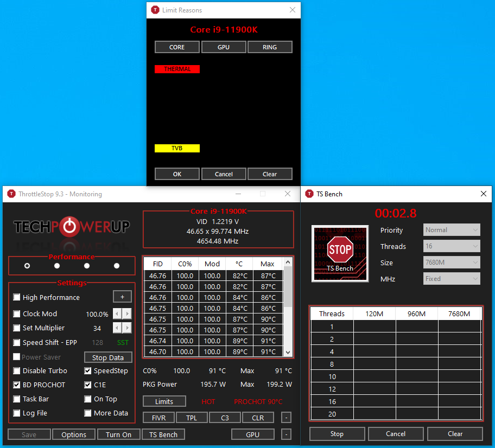495x448 pixels.
Task: Click minus button next to GPU button
Action: (286, 434)
